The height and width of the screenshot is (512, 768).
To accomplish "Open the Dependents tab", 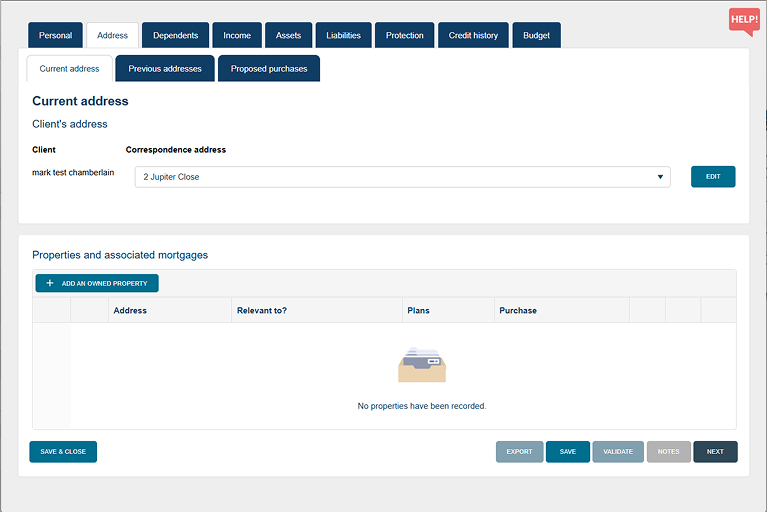I will click(x=175, y=35).
